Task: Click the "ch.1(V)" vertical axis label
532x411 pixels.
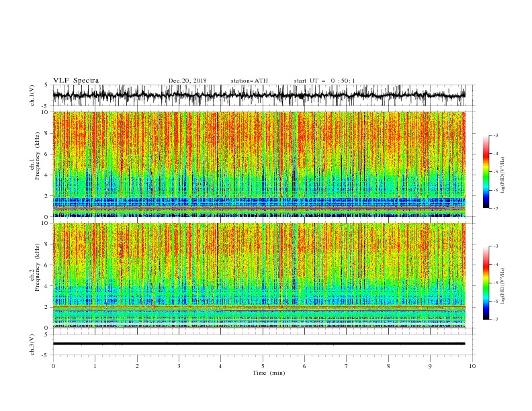Action: pyautogui.click(x=32, y=95)
